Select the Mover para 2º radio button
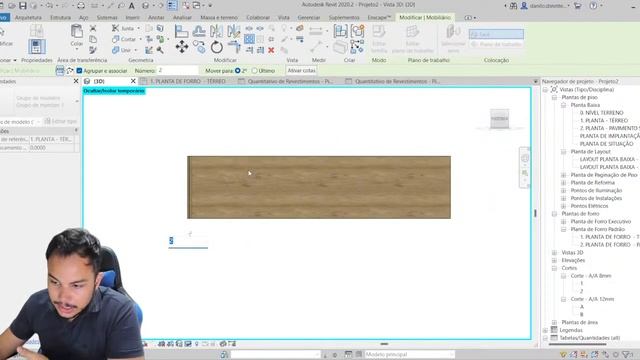This screenshot has height=360, width=640. point(238,71)
